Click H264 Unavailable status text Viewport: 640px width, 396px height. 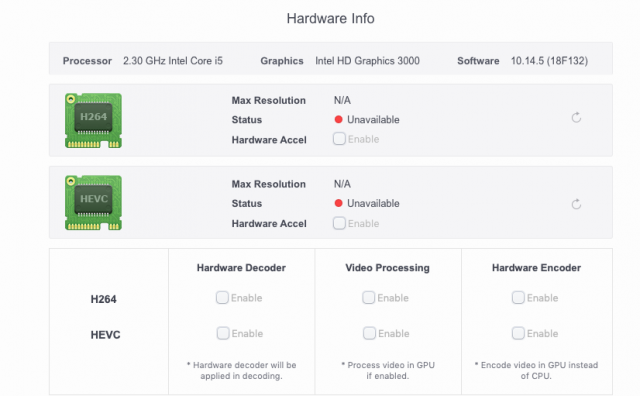(373, 120)
